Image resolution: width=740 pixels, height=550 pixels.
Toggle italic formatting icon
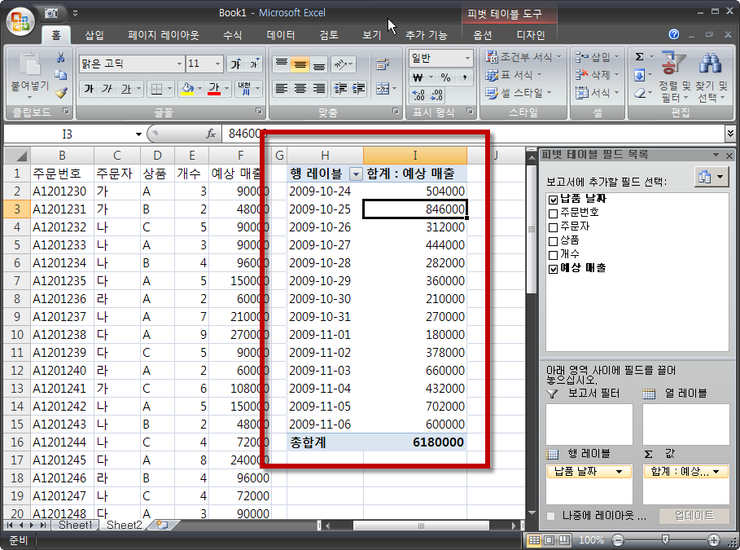(x=107, y=88)
